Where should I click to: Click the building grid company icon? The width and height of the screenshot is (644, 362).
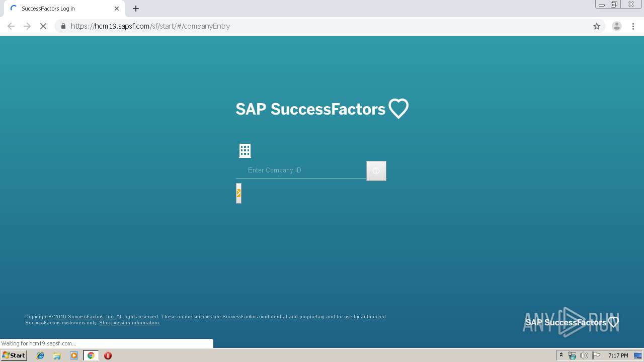245,150
